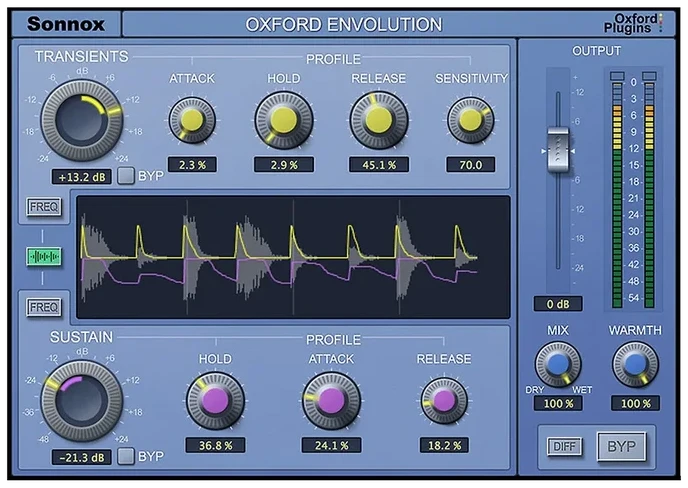This screenshot has width=688, height=488.
Task: Toggle the Sustain FREQ button
Action: [x=44, y=307]
